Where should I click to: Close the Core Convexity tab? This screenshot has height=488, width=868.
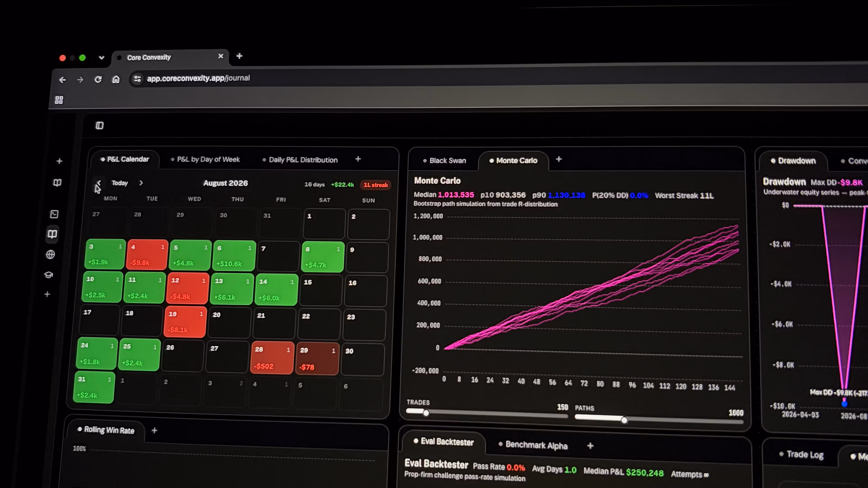point(221,56)
